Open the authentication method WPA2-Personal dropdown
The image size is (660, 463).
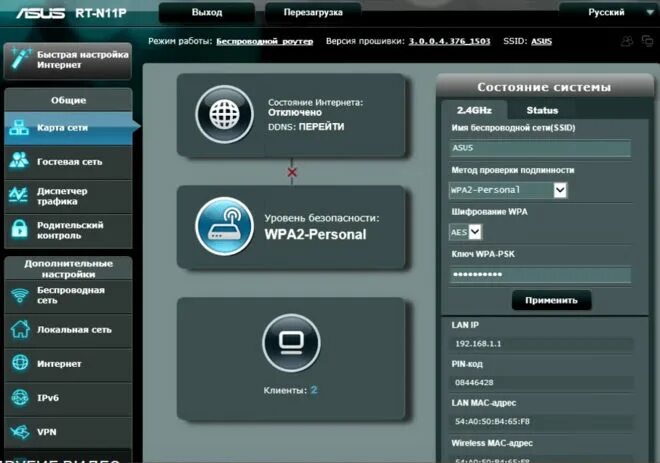point(508,190)
